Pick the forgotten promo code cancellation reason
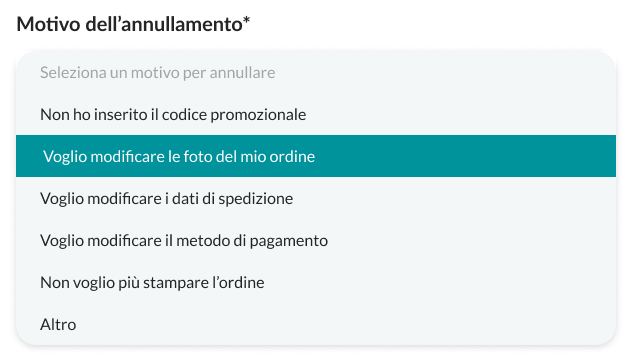631x361 pixels. click(316, 114)
